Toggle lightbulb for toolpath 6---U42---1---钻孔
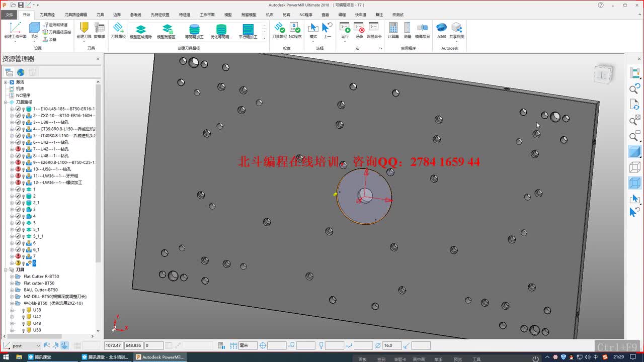Viewport: 644px width, 362px height. [x=23, y=142]
